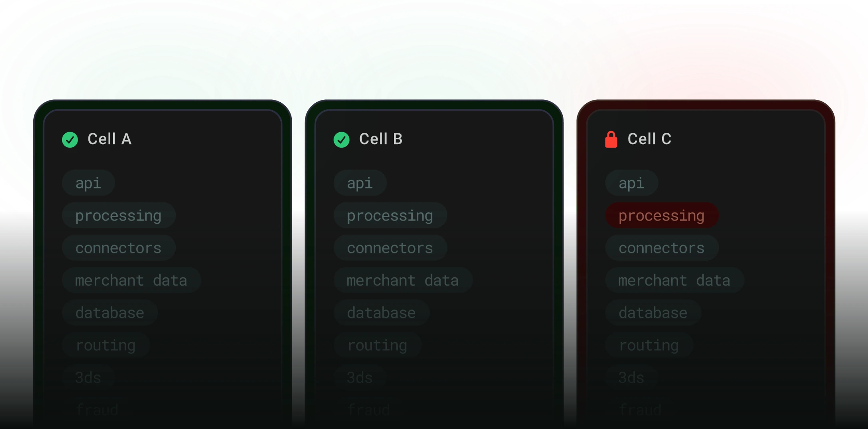Viewport: 868px width, 429px height.
Task: Click the connectors tag in Cell C
Action: 662,248
